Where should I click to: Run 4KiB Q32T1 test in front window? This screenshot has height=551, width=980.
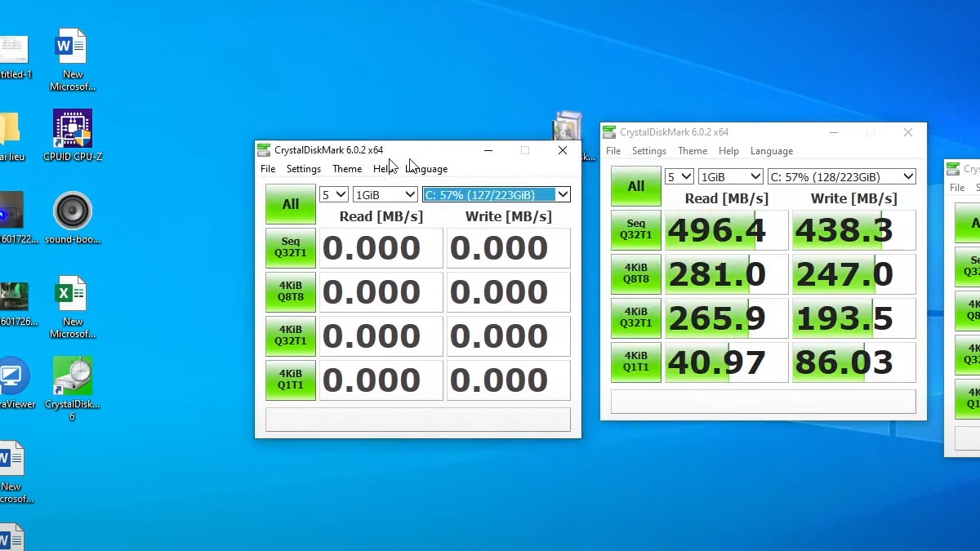pos(291,335)
